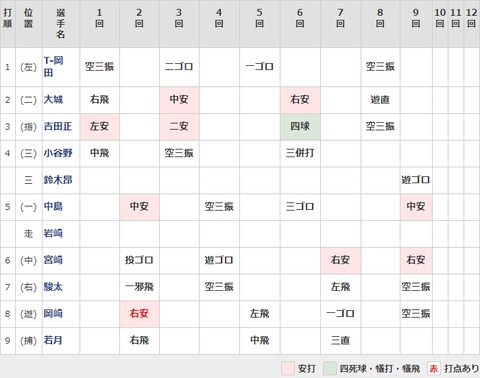Open player link 中島
The height and width of the screenshot is (378, 480).
(x=53, y=206)
